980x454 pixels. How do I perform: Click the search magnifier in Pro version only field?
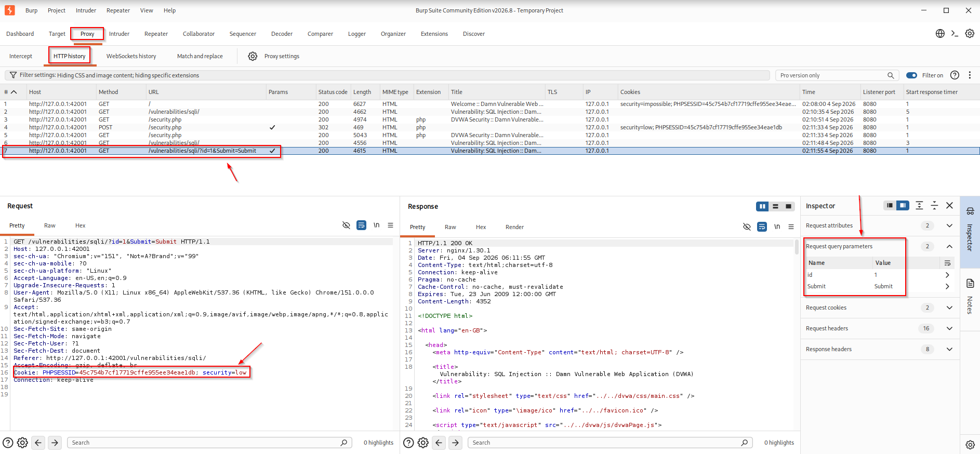click(891, 75)
